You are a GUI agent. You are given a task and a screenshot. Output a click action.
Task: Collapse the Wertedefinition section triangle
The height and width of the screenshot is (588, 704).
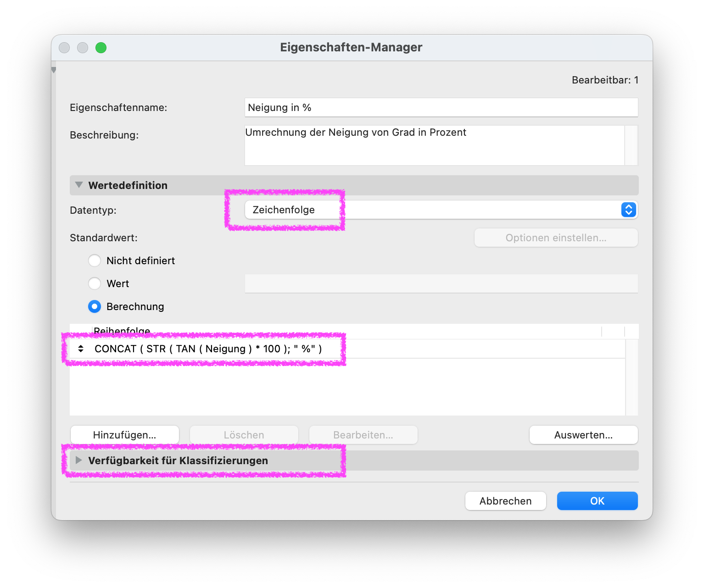pos(79,185)
